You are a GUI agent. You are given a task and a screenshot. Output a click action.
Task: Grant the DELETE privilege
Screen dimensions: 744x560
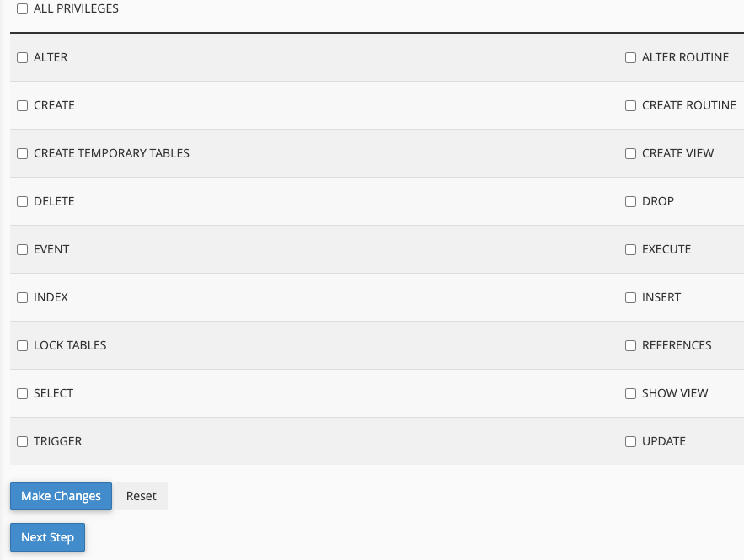point(23,202)
